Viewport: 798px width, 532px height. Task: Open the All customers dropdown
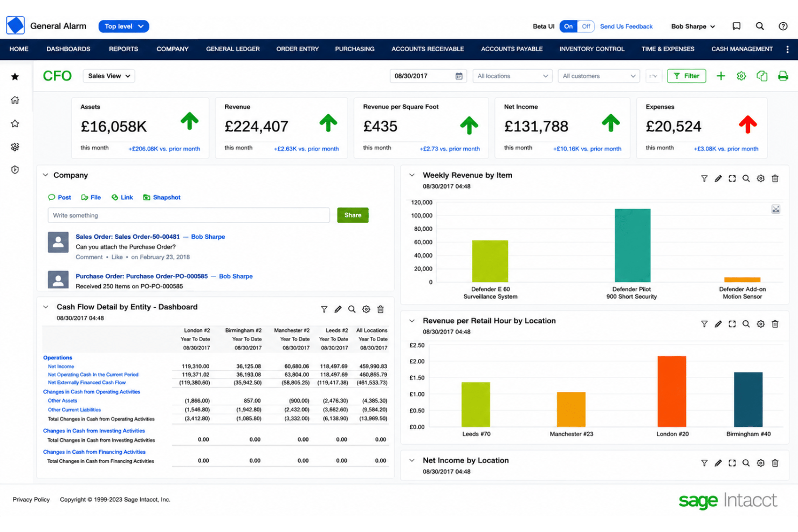click(x=598, y=76)
